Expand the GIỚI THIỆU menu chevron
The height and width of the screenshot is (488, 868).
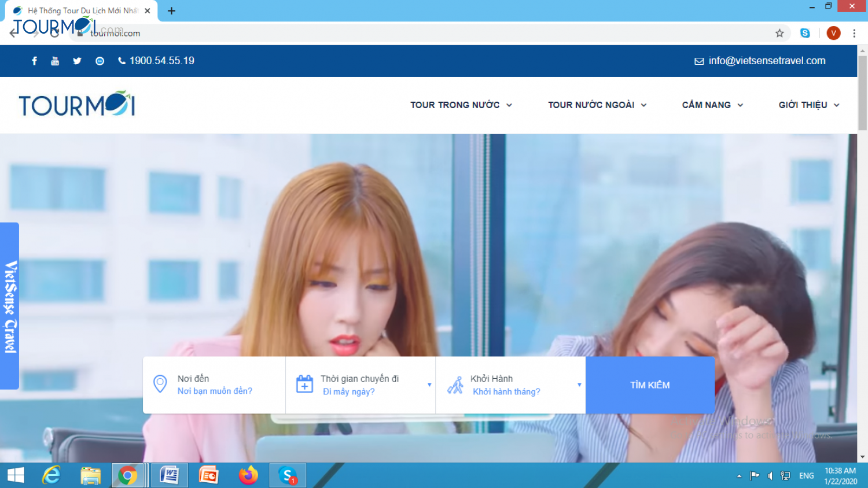(x=837, y=105)
